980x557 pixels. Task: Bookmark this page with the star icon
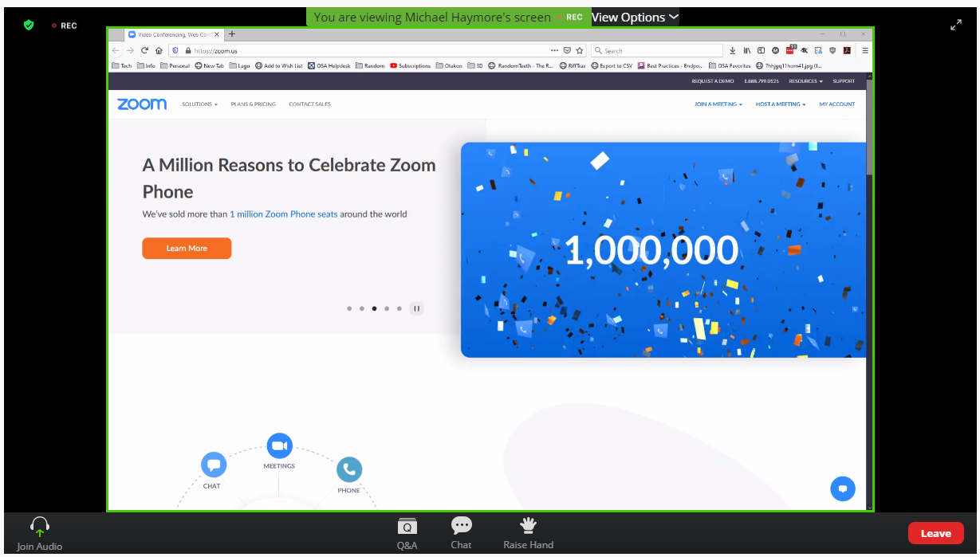[580, 50]
